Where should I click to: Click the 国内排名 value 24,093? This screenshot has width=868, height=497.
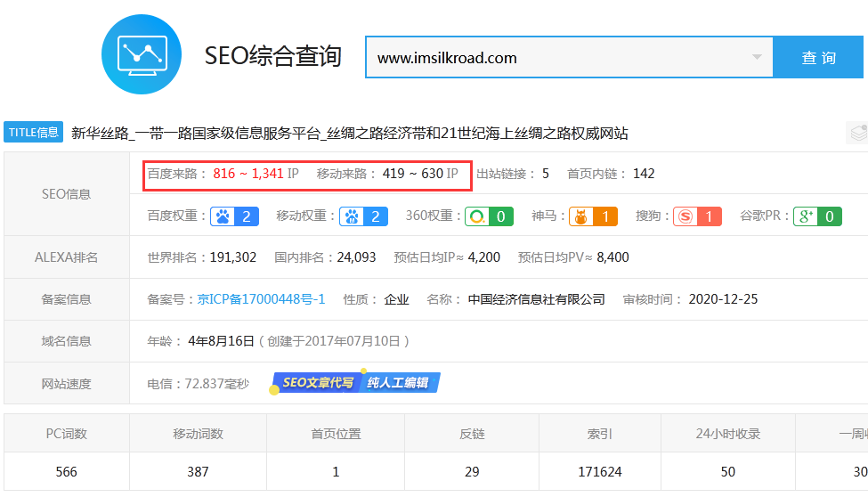pos(356,257)
